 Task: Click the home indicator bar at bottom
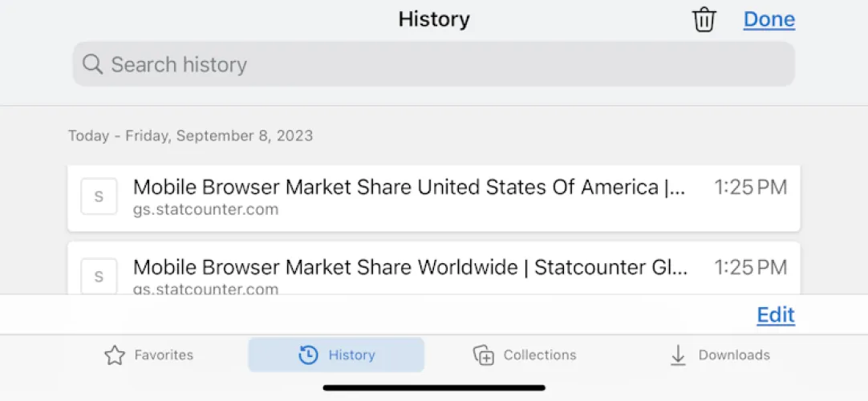coord(434,388)
